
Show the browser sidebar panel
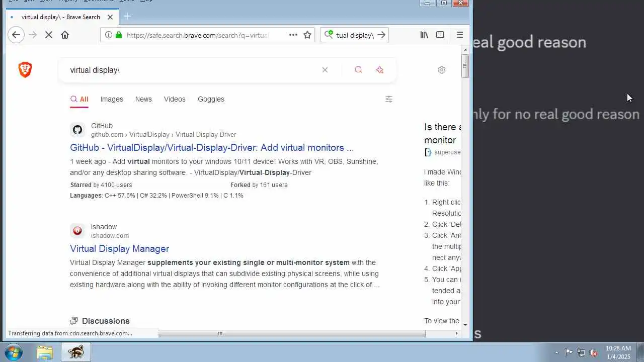click(440, 35)
